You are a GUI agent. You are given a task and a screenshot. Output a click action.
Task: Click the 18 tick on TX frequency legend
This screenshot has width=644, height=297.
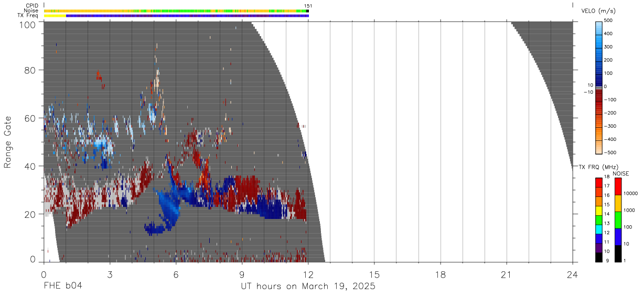tap(606, 177)
